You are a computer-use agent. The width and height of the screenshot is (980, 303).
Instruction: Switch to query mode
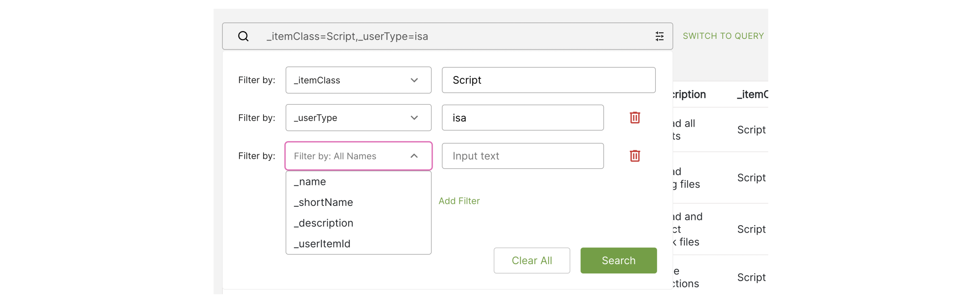[723, 36]
